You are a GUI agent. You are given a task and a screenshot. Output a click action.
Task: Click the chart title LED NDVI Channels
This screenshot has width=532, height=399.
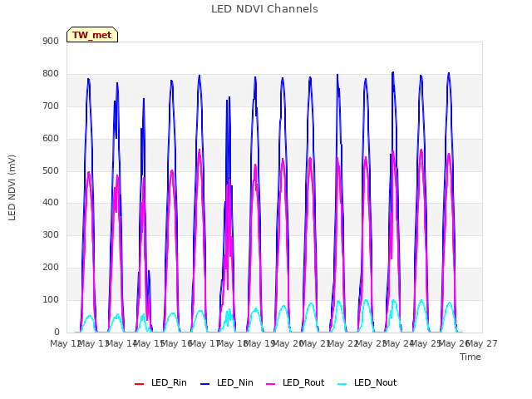[x=264, y=9]
